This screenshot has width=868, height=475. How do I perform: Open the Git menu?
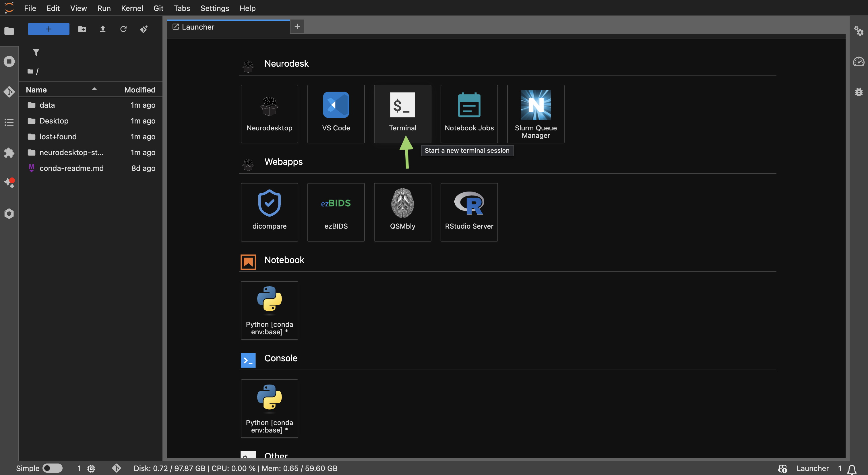[x=158, y=8]
